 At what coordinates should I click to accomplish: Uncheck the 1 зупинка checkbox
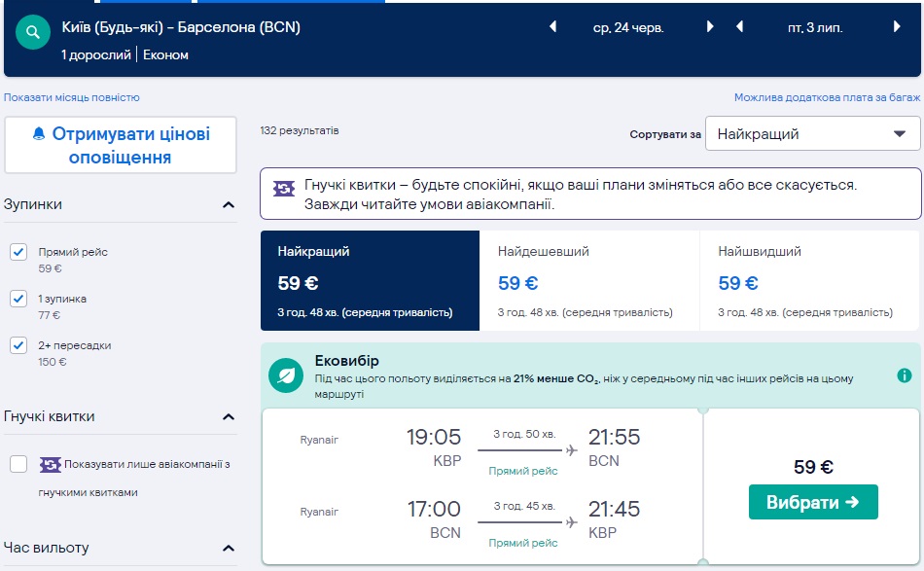(x=18, y=299)
